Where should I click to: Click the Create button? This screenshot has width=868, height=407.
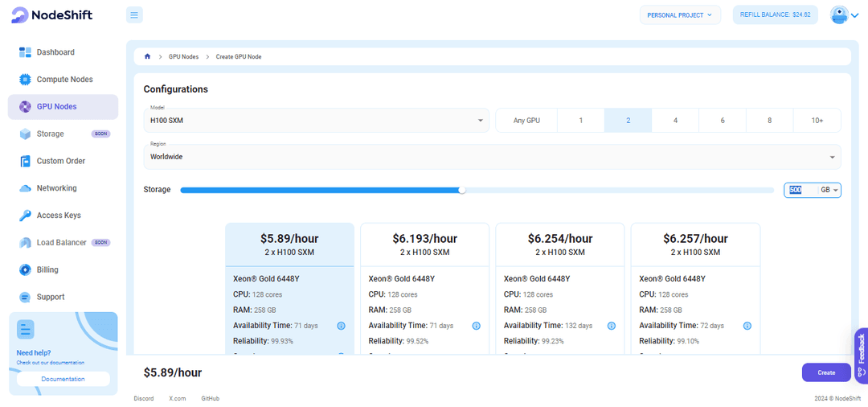tap(826, 372)
